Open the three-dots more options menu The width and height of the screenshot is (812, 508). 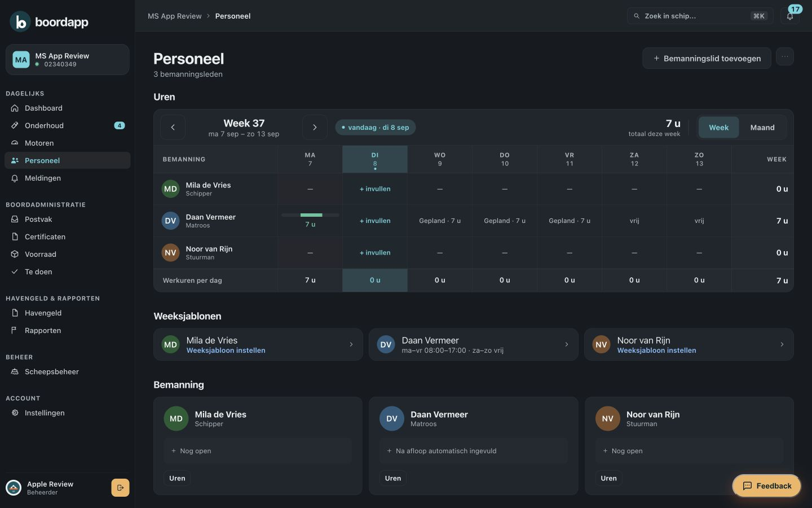point(784,56)
